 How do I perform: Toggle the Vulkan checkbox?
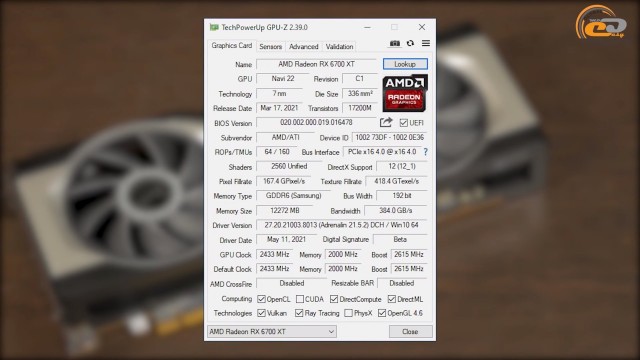pyautogui.click(x=261, y=313)
